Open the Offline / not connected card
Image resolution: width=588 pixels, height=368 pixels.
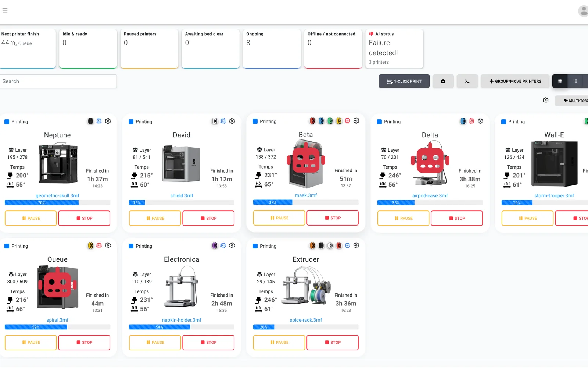pyautogui.click(x=333, y=49)
